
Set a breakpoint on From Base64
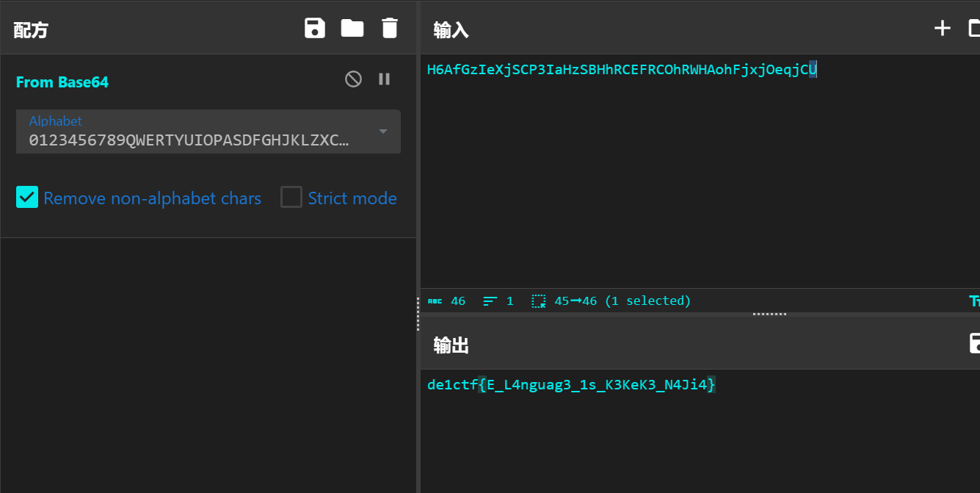[384, 79]
